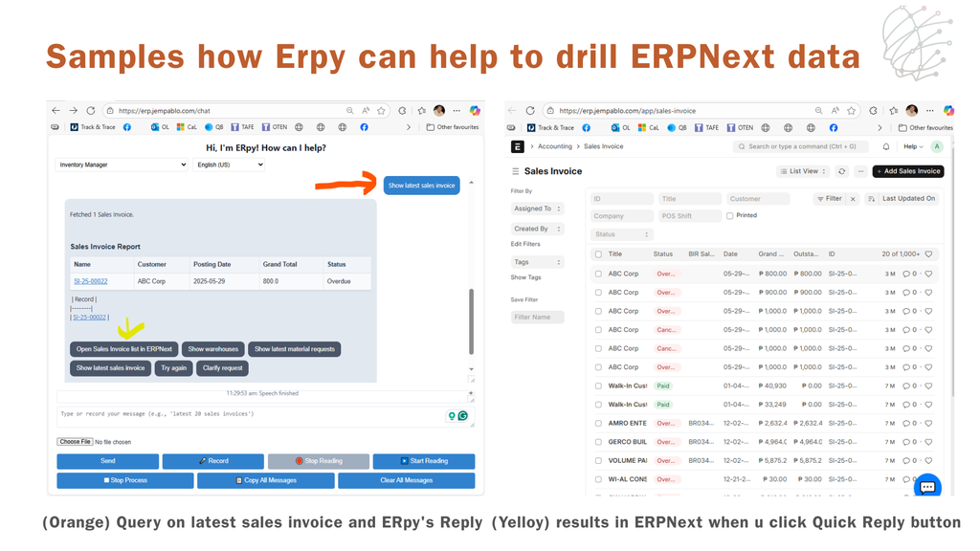Image resolution: width=980 pixels, height=551 pixels.
Task: Open Copilot icon in the chat browser window
Action: (x=475, y=111)
